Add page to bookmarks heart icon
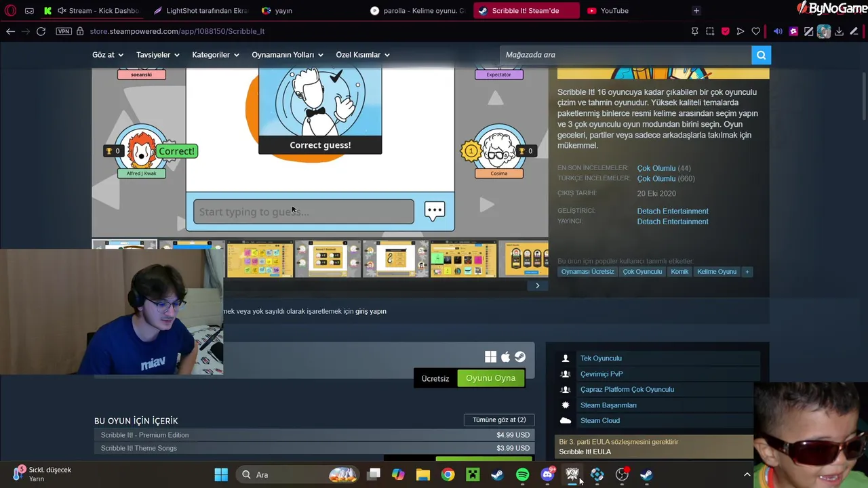The height and width of the screenshot is (488, 868). coord(756,31)
